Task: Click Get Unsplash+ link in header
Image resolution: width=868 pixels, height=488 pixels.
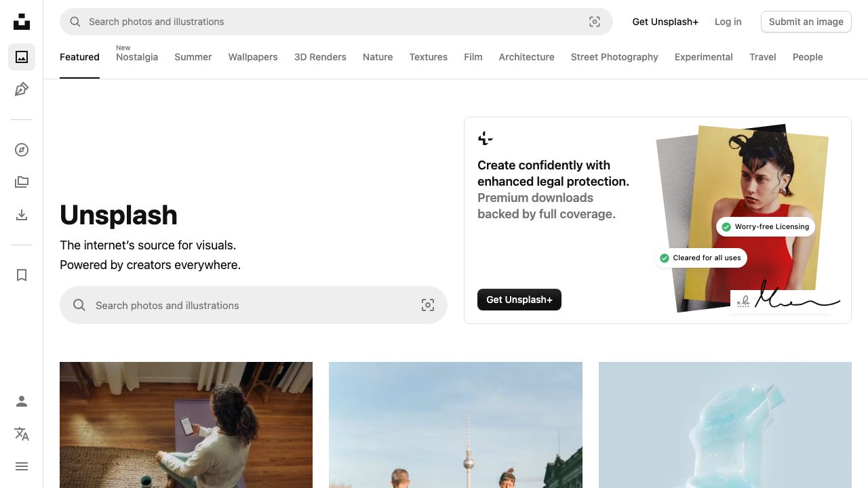Action: (665, 22)
